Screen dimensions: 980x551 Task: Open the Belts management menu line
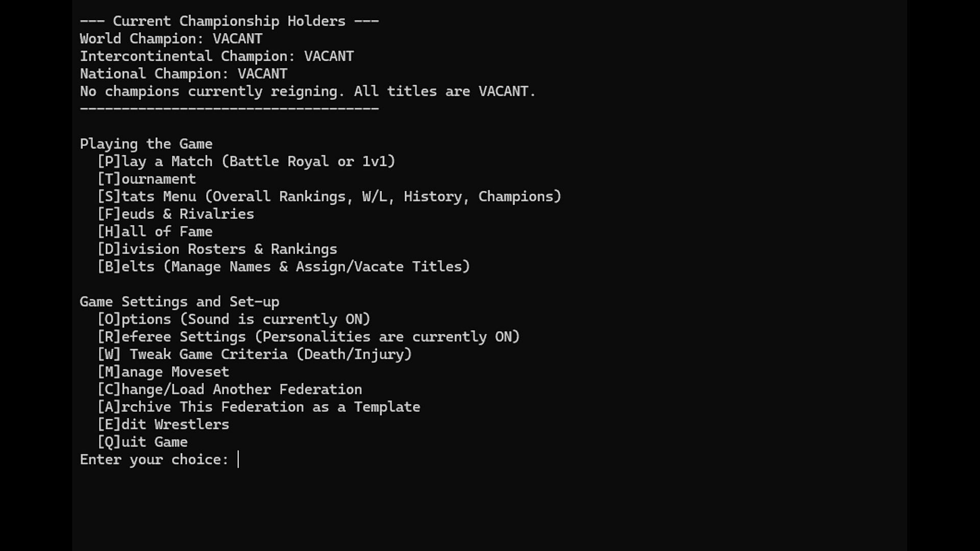[283, 266]
